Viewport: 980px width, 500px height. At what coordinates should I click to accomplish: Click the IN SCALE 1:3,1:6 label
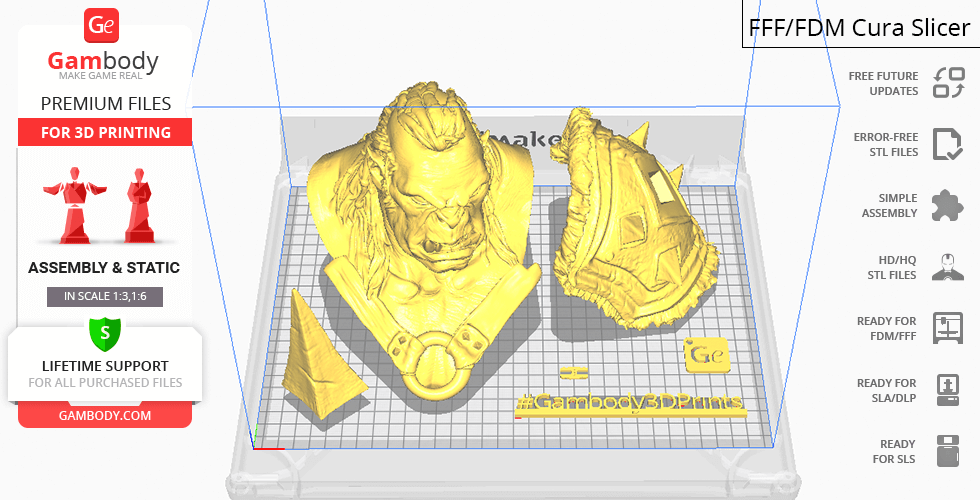104,296
